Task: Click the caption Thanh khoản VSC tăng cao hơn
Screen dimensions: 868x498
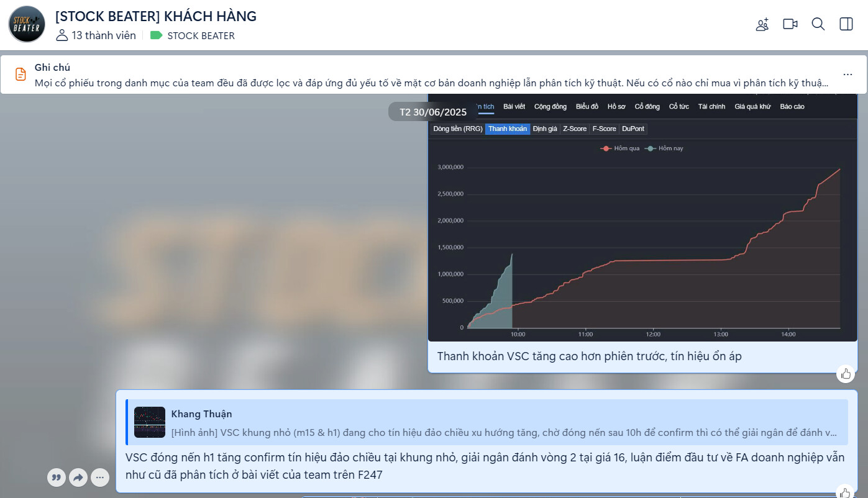Action: (589, 356)
